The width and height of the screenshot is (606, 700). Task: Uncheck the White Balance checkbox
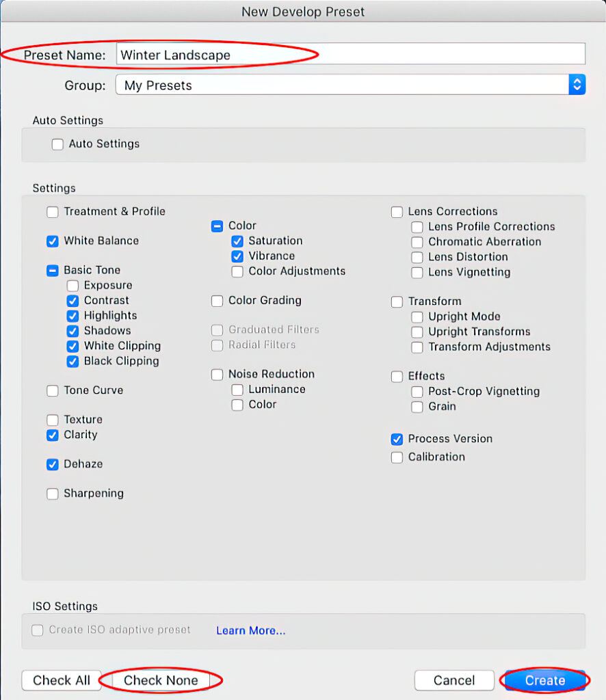pos(53,241)
